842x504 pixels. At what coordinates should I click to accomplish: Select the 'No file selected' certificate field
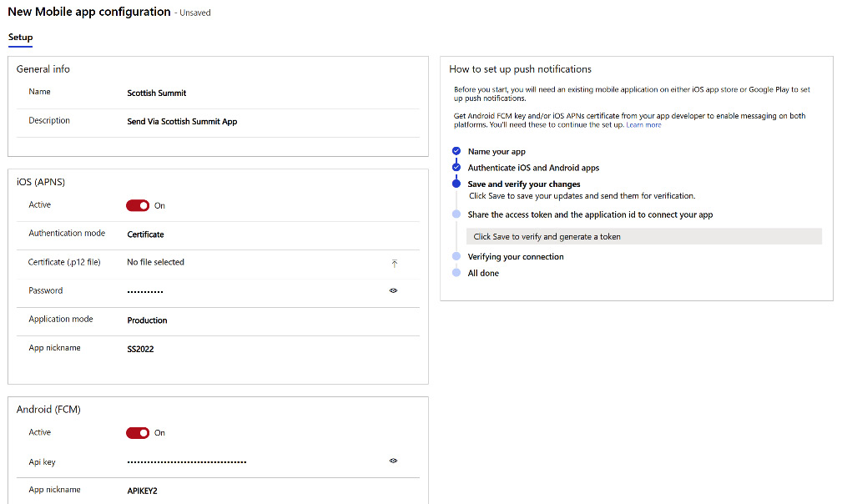pos(156,262)
